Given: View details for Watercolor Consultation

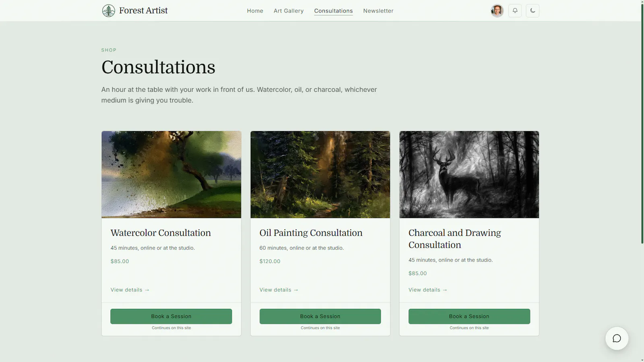Looking at the screenshot, I should [130, 290].
